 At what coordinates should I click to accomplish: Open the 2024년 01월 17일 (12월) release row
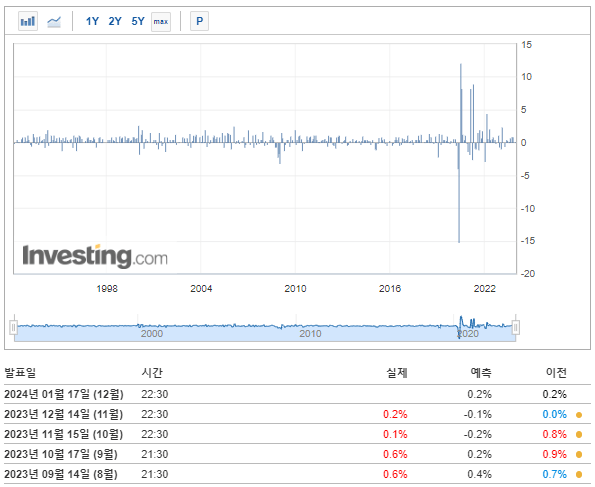click(297, 394)
